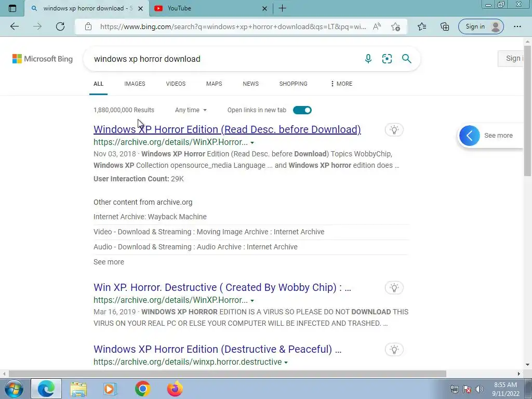Open Windows XP Horror Edition (Destructive & Peaceful) link
Image resolution: width=532 pixels, height=399 pixels.
coord(217,349)
